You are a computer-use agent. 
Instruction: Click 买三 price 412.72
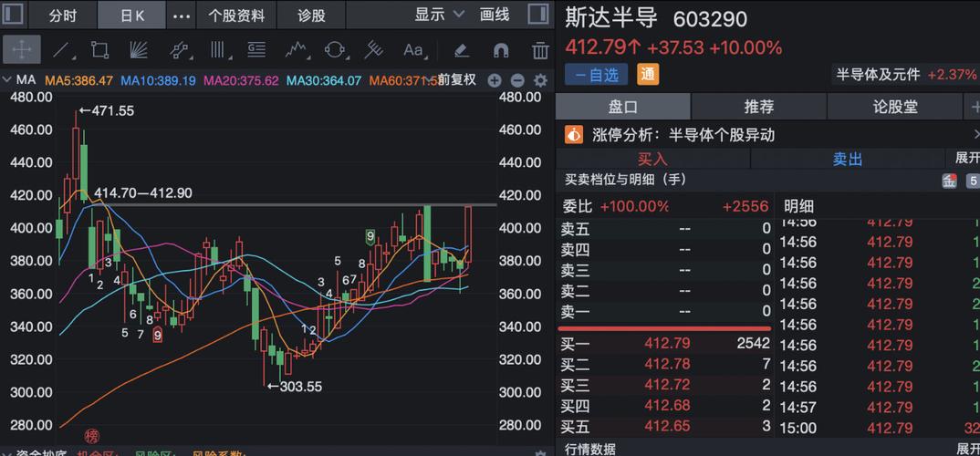pyautogui.click(x=668, y=384)
